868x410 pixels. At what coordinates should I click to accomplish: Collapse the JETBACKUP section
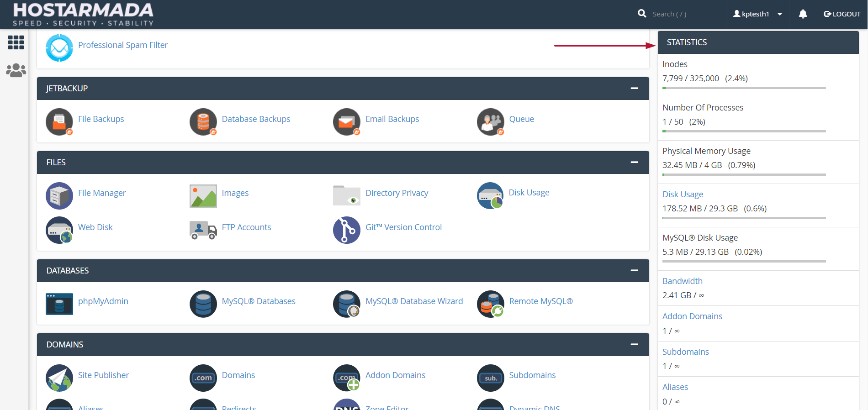[x=634, y=88]
